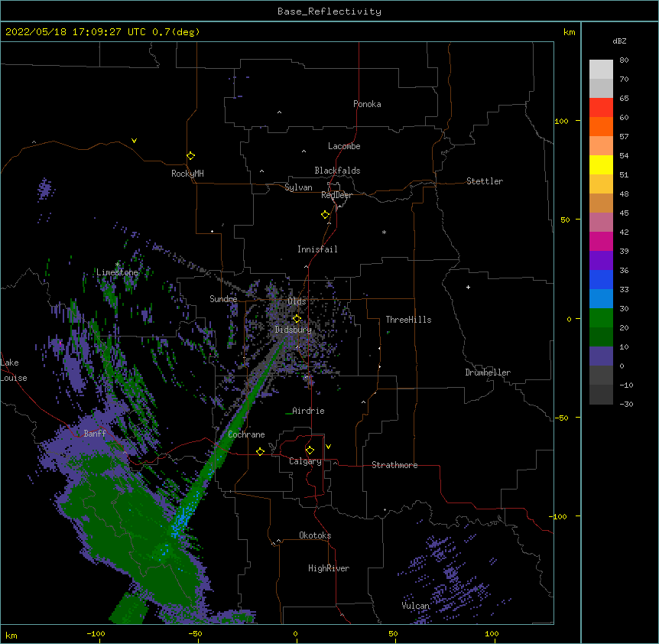
Task: Select the white 70 dBZ legend swatch
Action: pos(601,70)
